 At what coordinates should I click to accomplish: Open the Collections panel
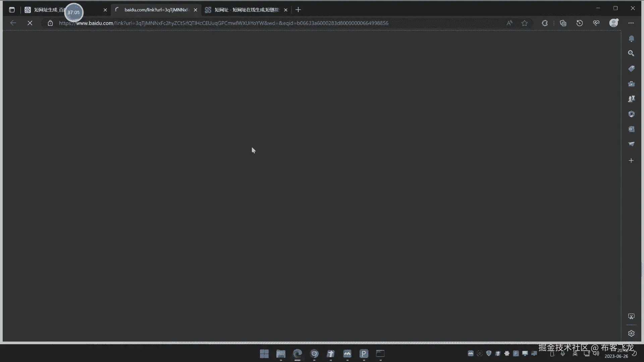click(x=563, y=23)
